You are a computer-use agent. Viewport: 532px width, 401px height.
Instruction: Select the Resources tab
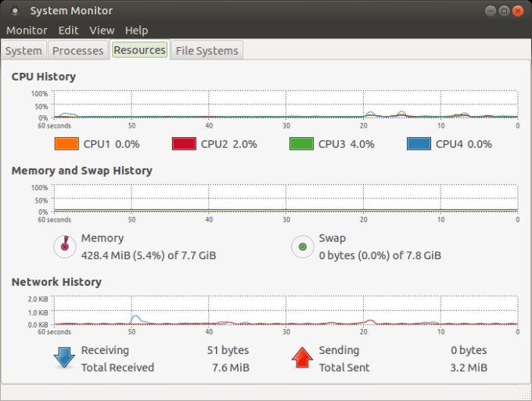(139, 50)
